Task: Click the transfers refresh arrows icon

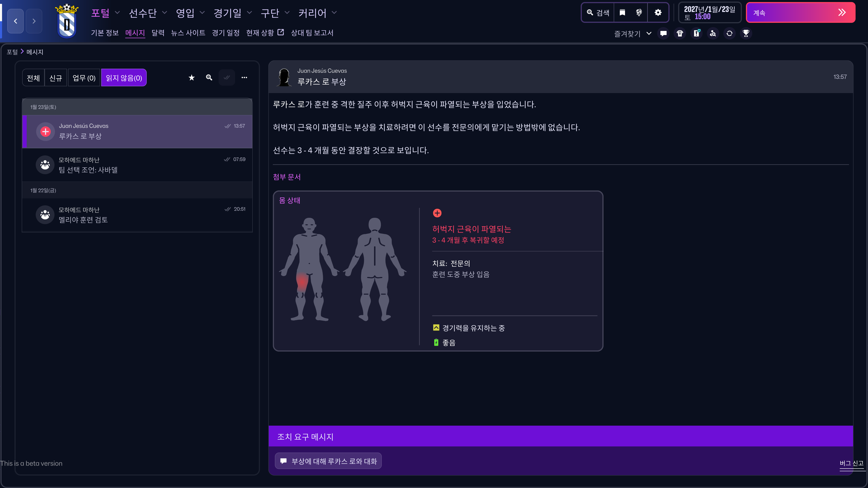Action: click(729, 33)
